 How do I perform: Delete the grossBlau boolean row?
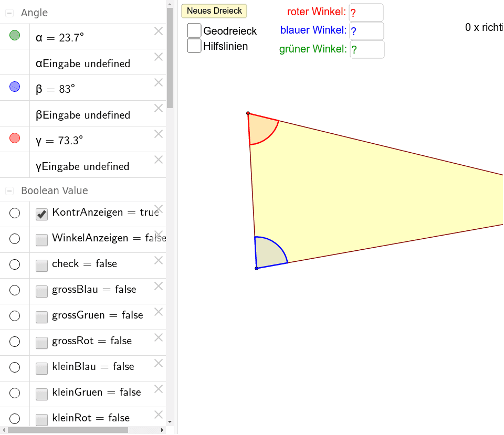click(x=159, y=286)
